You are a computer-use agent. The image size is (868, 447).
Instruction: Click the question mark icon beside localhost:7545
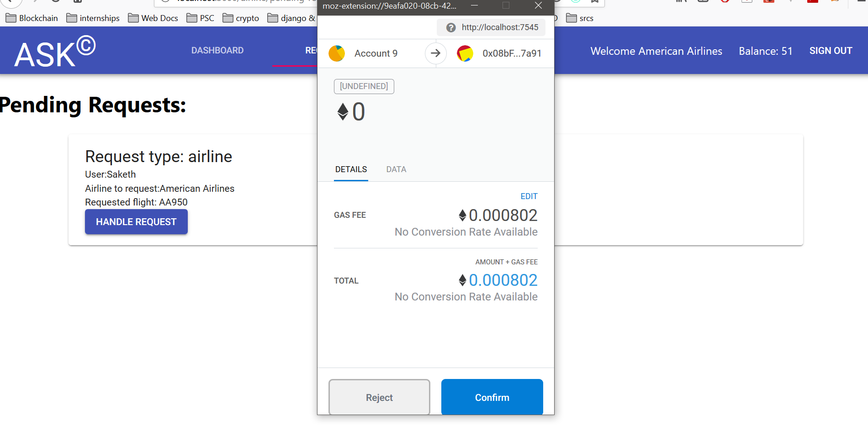451,27
